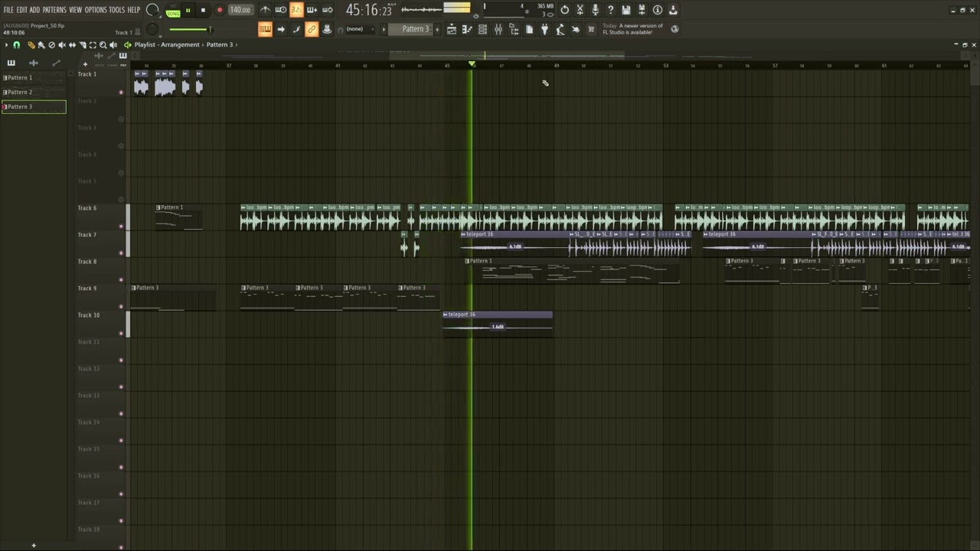980x551 pixels.
Task: Select the delete tool
Action: click(52, 45)
